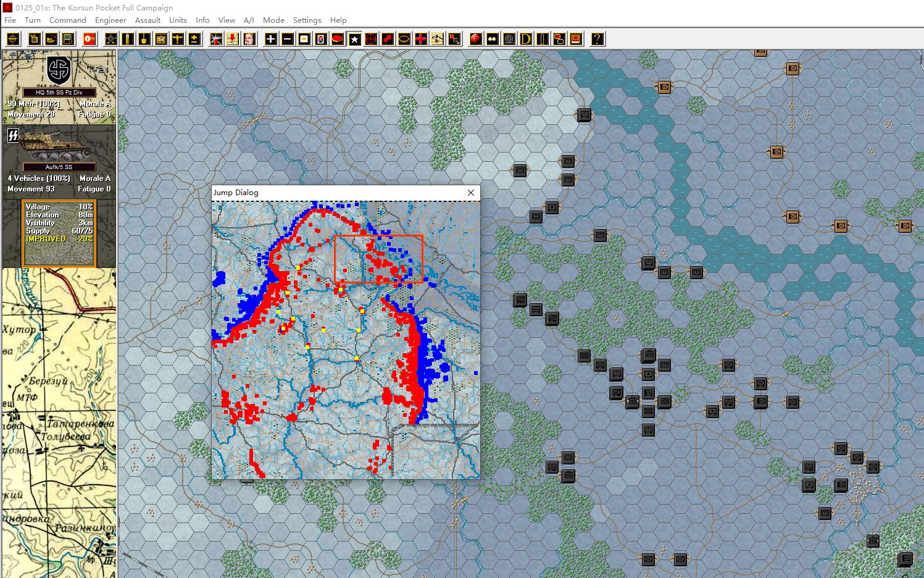Open the Settings menu
Viewport: 924px width, 578px height.
tap(307, 20)
